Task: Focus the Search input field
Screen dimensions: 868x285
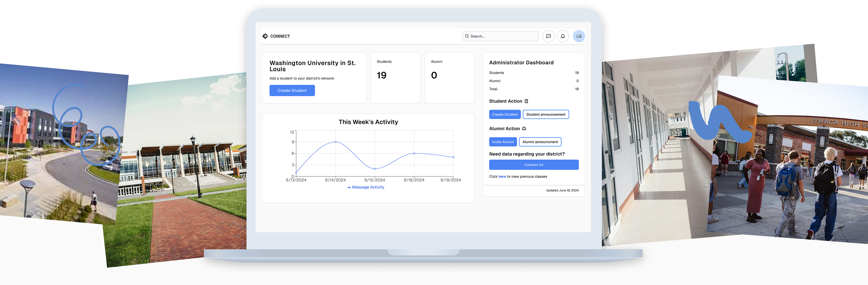Action: click(500, 36)
